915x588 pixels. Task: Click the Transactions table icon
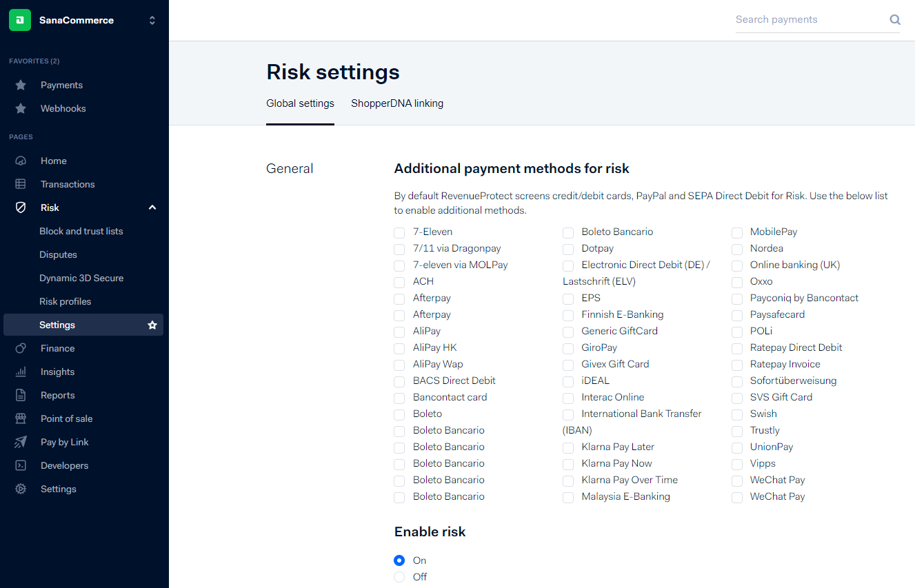click(x=21, y=184)
